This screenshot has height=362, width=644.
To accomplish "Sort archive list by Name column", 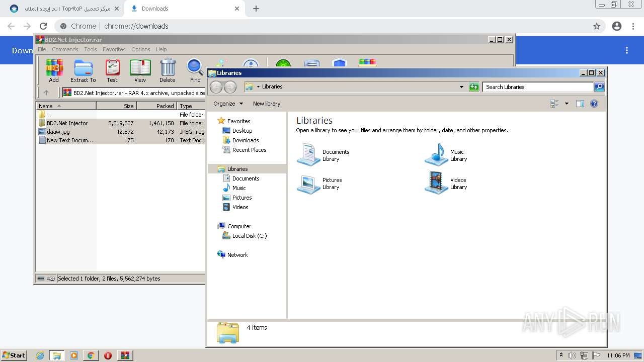I will [x=66, y=106].
